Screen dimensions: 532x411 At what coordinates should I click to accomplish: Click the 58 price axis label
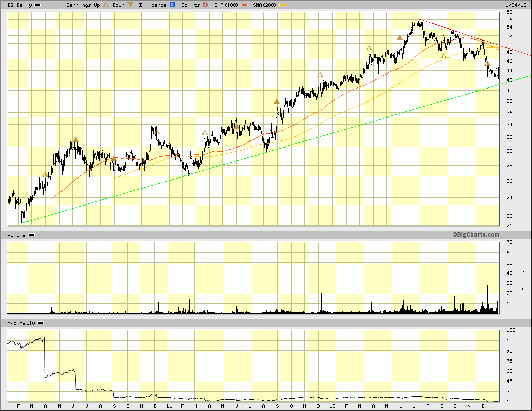(x=509, y=12)
